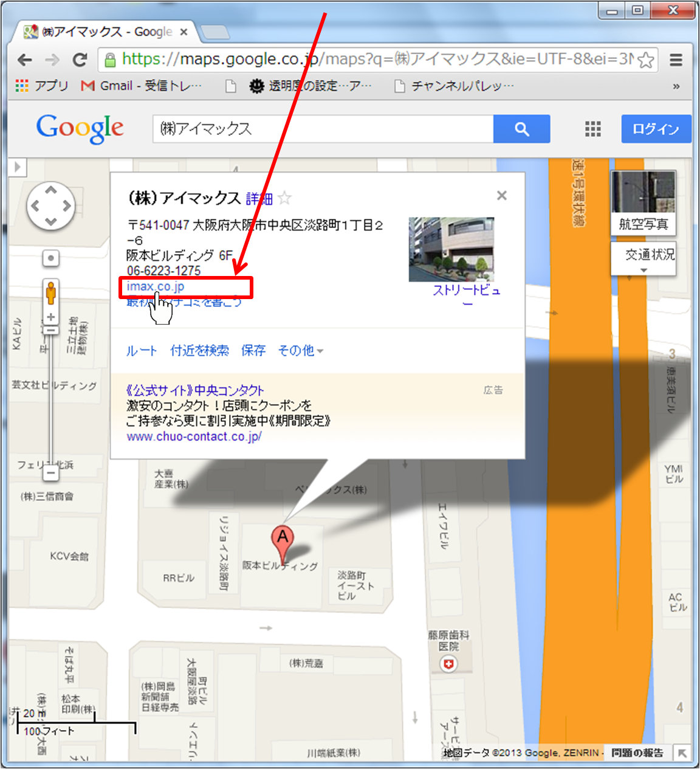The width and height of the screenshot is (700, 769).
Task: Select the Street View pegman icon
Action: [51, 292]
